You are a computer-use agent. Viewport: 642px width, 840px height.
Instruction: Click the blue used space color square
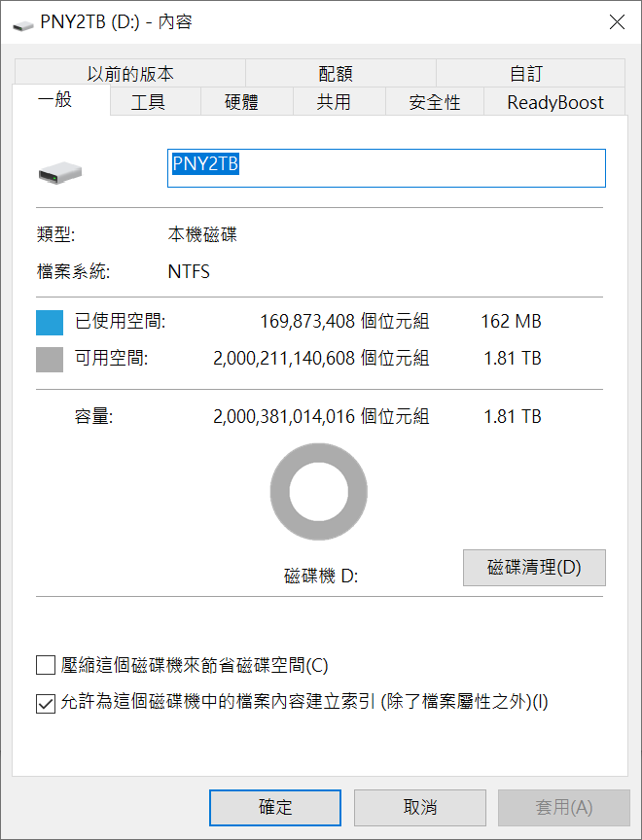coord(50,323)
